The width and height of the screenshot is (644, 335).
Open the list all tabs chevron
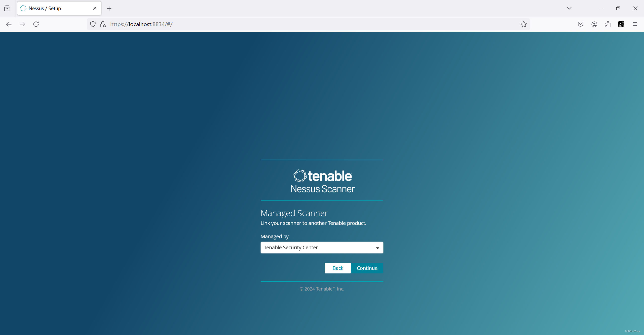tap(569, 8)
